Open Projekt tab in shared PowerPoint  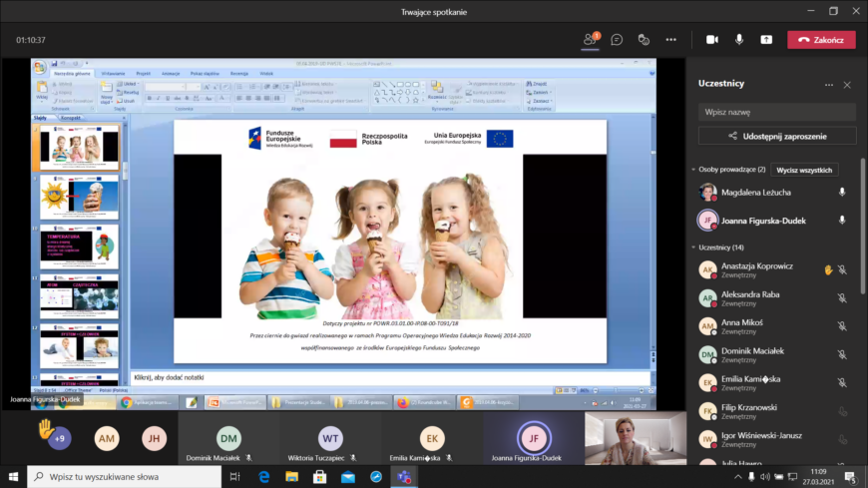click(x=144, y=73)
